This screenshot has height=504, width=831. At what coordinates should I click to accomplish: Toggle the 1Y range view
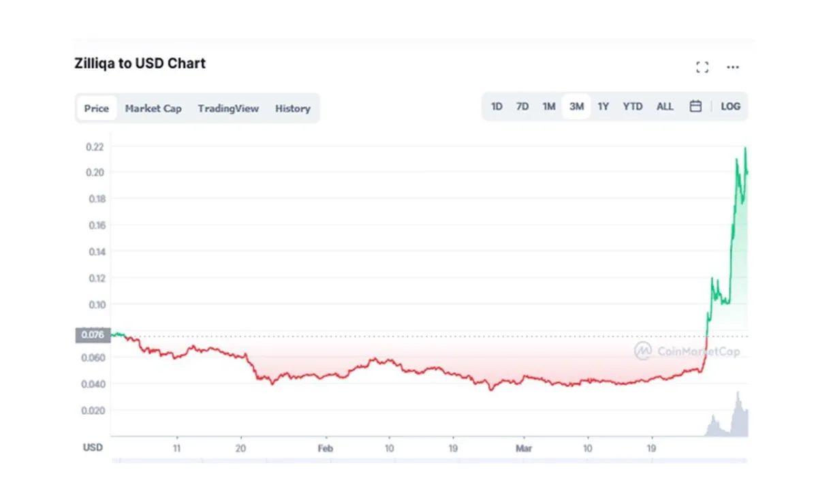click(603, 106)
